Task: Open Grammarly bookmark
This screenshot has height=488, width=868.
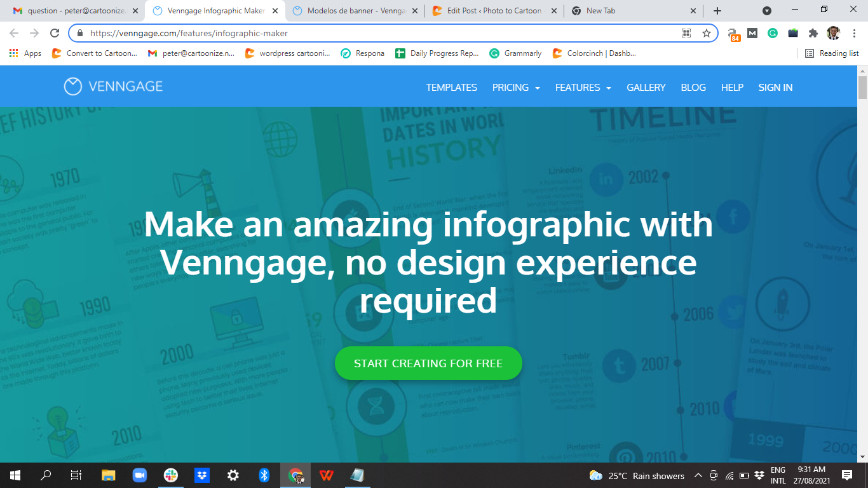Action: [x=515, y=53]
